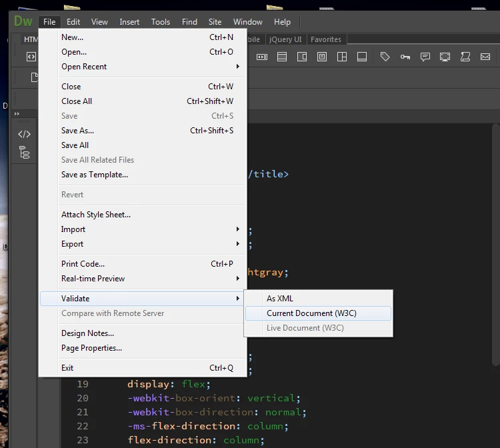
Task: Switch to jQuery UI insert tab
Action: [285, 39]
